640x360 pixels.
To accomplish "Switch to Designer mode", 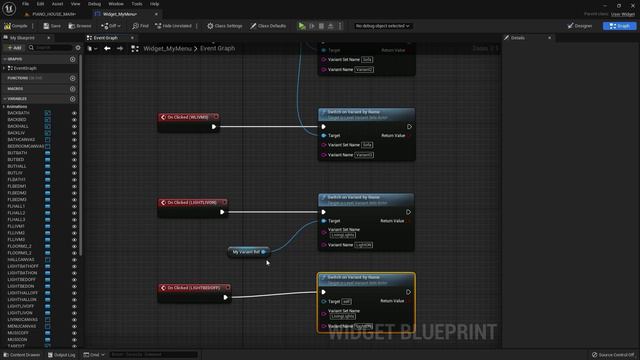I will point(580,26).
